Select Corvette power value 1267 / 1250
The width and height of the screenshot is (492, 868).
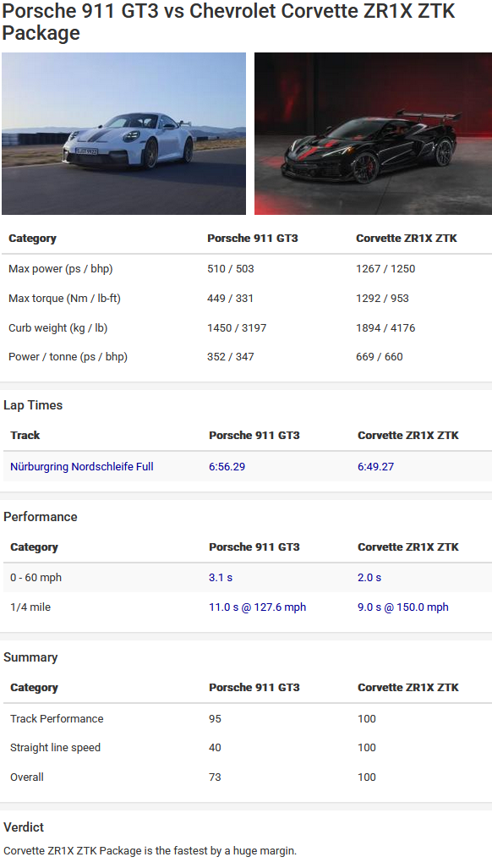(x=385, y=269)
